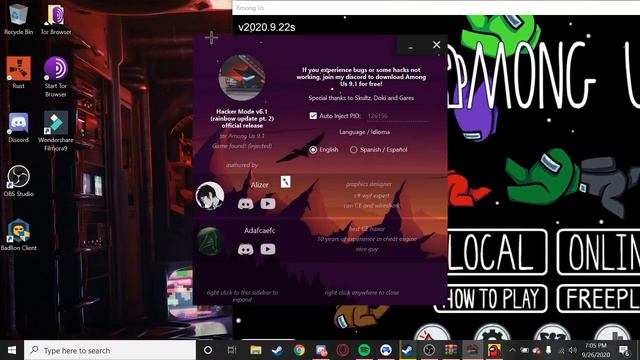Image resolution: width=640 pixels, height=360 pixels.
Task: Open Task View from the taskbar
Action: pyautogui.click(x=232, y=350)
